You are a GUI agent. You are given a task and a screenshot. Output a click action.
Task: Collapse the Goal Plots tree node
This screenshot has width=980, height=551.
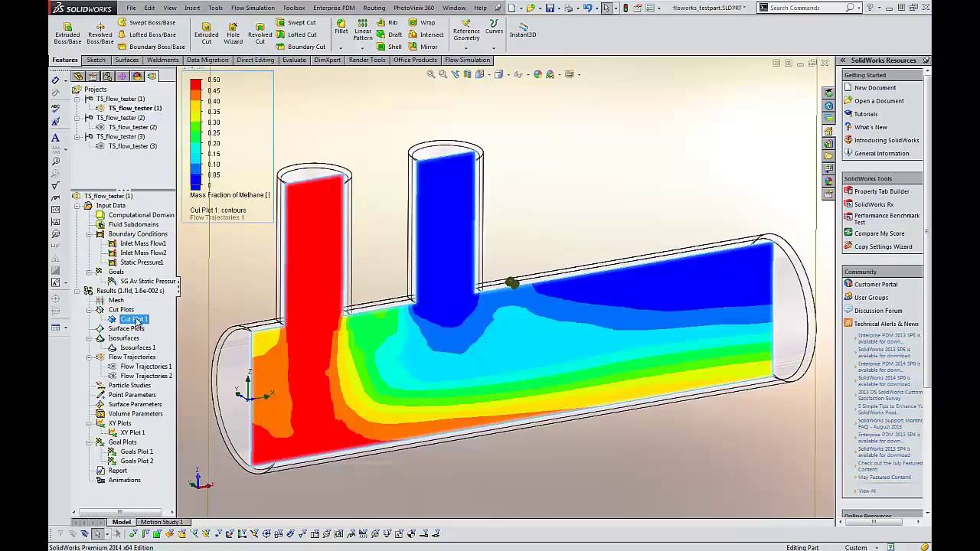[89, 442]
